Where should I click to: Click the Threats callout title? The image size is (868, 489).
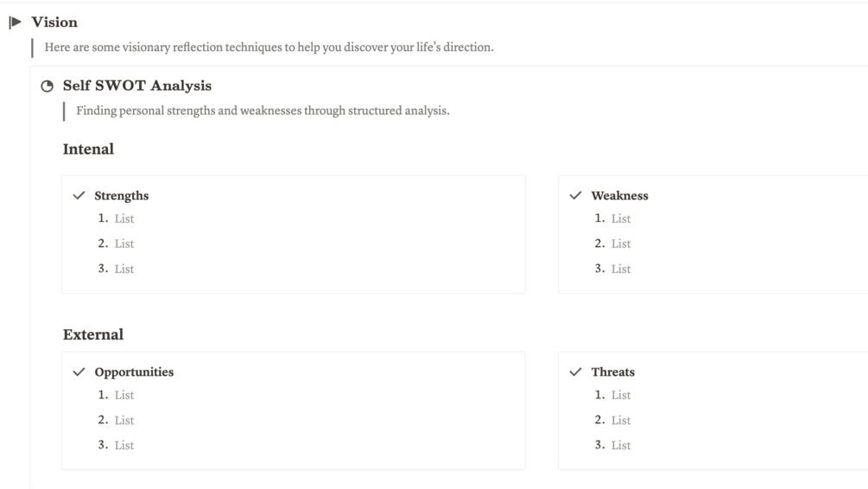pos(612,372)
